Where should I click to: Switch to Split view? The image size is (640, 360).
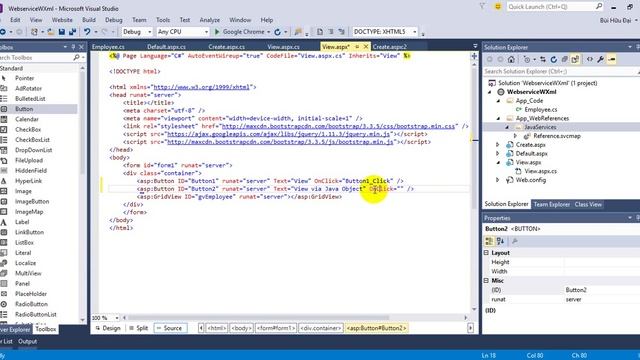point(138,328)
